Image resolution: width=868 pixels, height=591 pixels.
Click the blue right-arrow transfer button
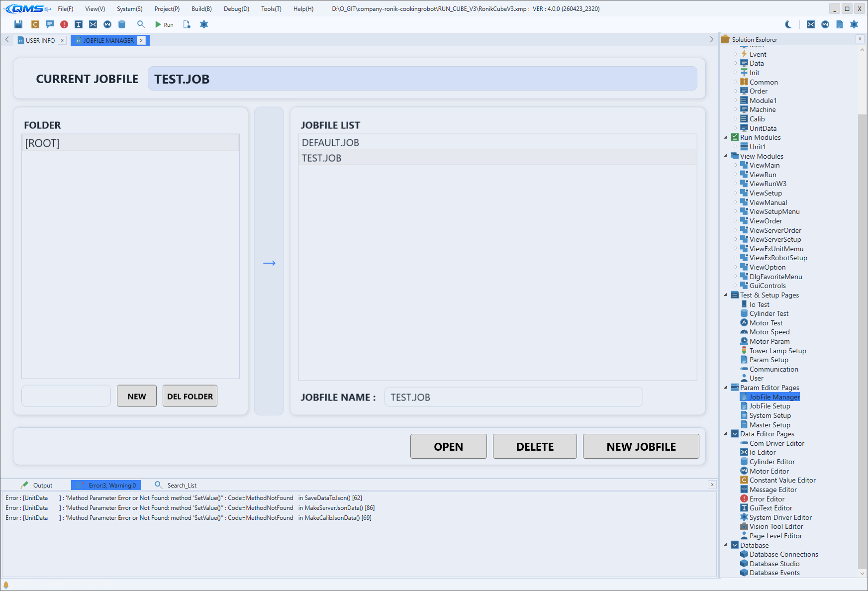(269, 263)
